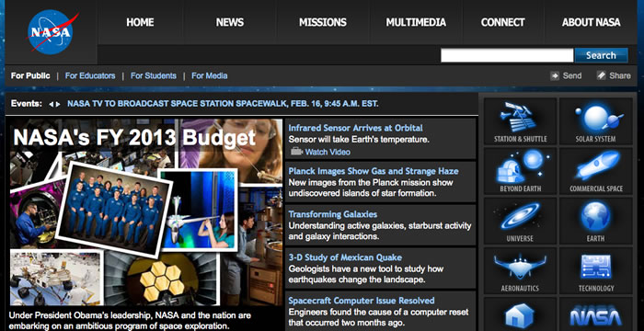Click the 'Under President Obama's leadership' caption
Viewport: 644px width, 331px height.
(130, 321)
